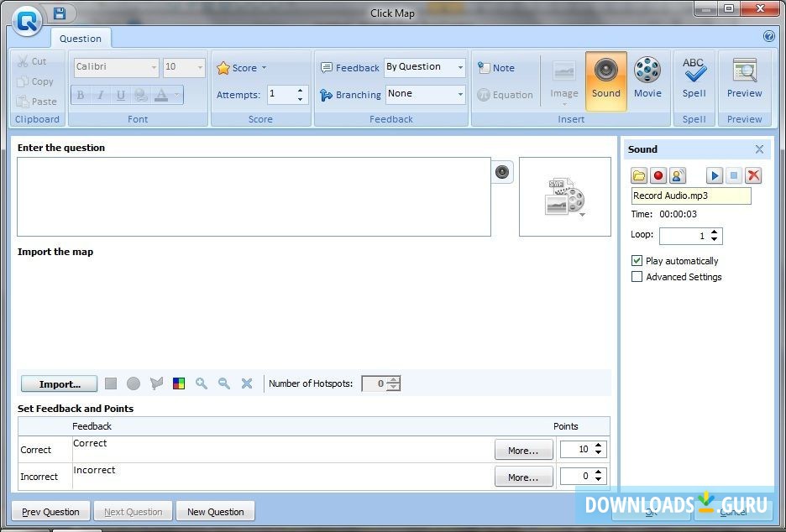Open the text-to-speech option in Sound panel

[x=677, y=175]
